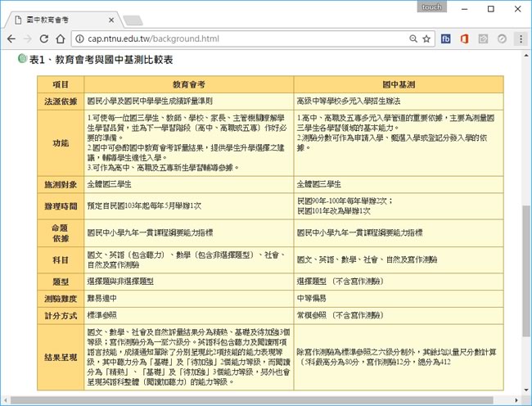Reload the current page
Screen dimensions: 532x406
pyautogui.click(x=43, y=38)
